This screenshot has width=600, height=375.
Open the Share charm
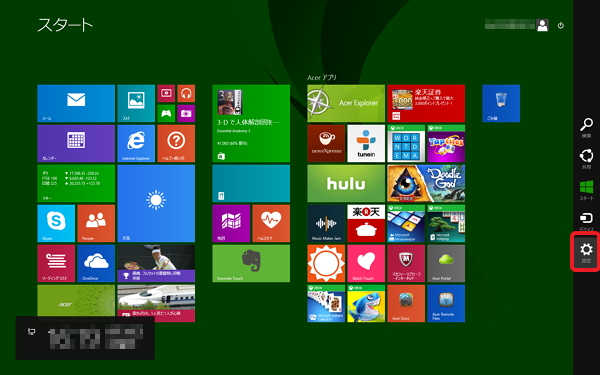coord(586,159)
